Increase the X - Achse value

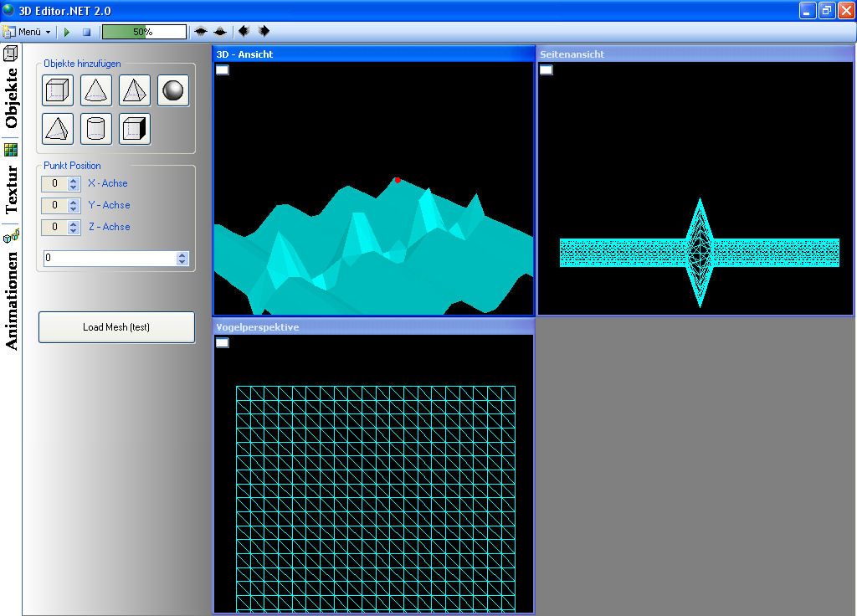pos(74,180)
